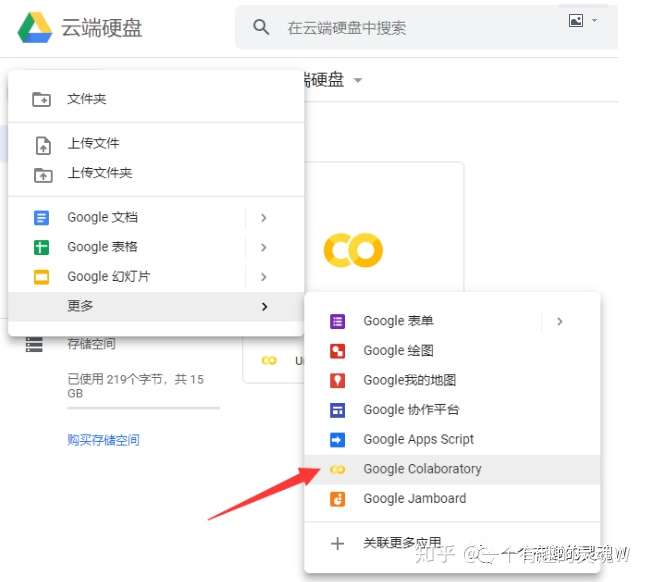This screenshot has width=647, height=582.
Task: Select Google Jamboard entry
Action: point(452,499)
